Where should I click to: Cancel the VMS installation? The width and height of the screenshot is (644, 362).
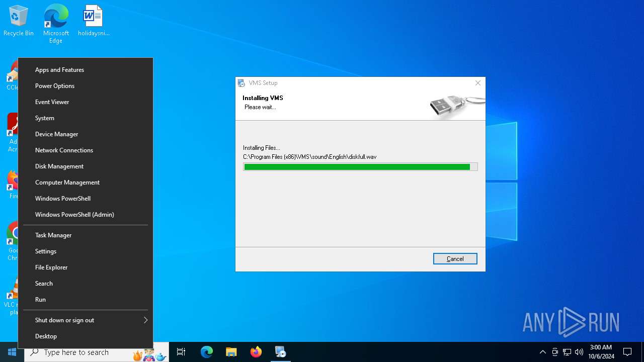pyautogui.click(x=455, y=258)
